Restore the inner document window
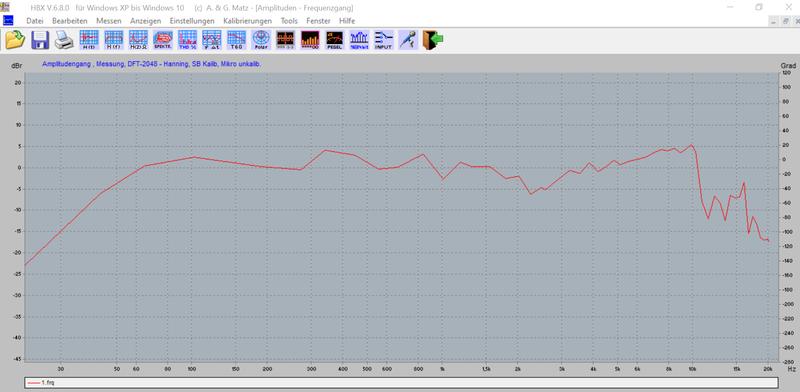 pyautogui.click(x=786, y=21)
